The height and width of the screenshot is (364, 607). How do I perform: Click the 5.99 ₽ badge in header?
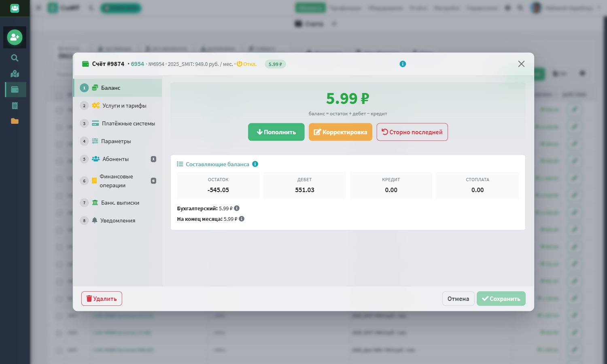(275, 64)
